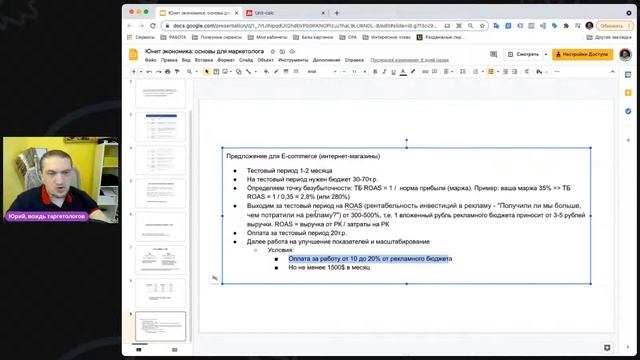Open the highlight color picker

[x=413, y=72]
